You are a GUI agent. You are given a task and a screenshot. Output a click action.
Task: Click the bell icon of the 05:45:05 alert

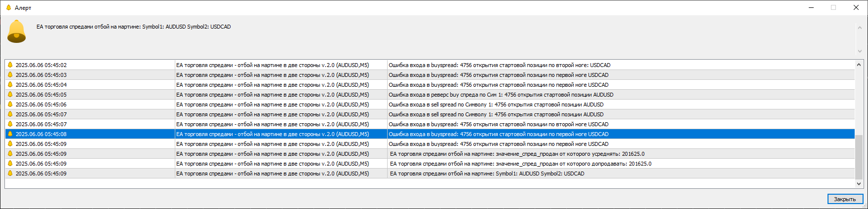[x=10, y=95]
